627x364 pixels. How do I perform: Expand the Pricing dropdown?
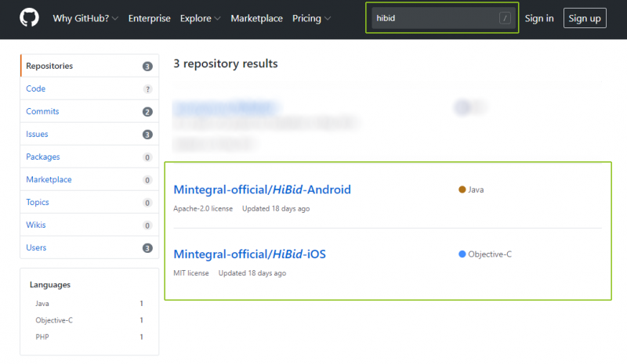311,18
